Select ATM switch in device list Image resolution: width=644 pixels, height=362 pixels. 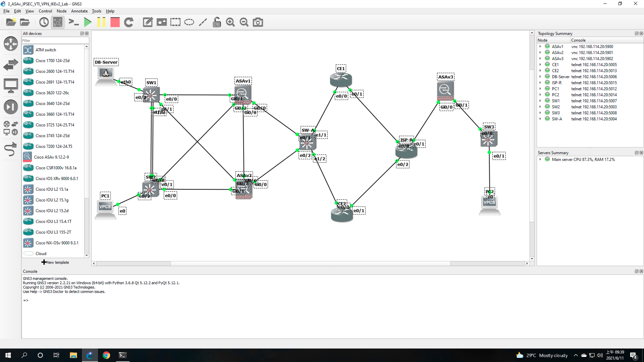53,50
